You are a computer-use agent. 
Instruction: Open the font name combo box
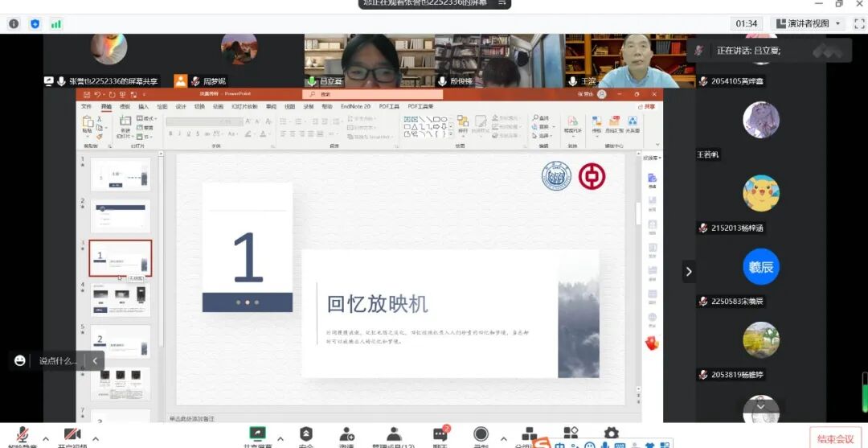tap(192, 121)
